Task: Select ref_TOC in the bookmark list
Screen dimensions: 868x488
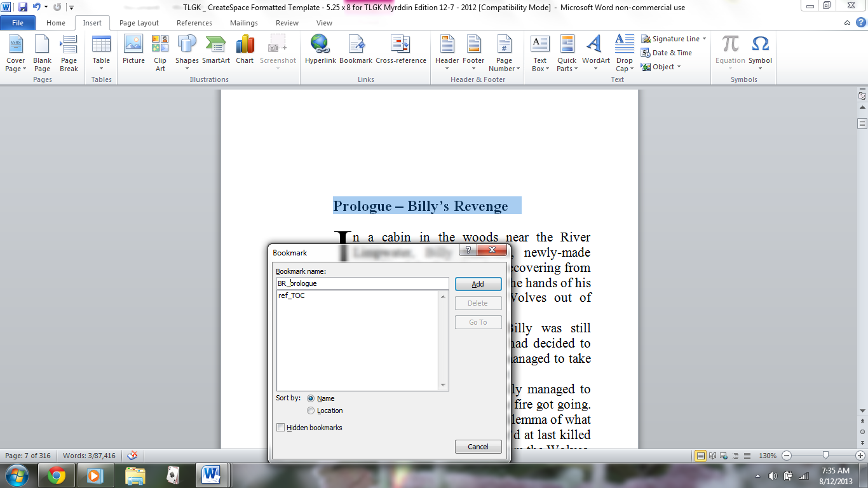Action: pyautogui.click(x=292, y=295)
